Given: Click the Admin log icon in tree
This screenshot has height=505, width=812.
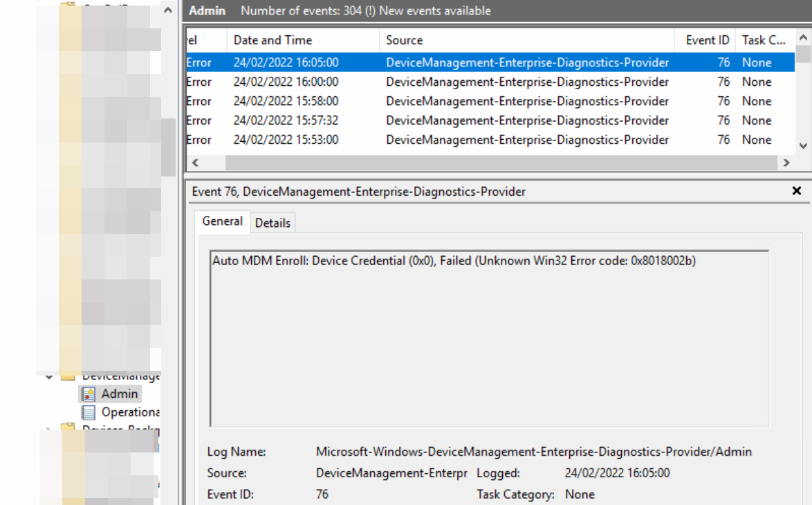Looking at the screenshot, I should [89, 394].
